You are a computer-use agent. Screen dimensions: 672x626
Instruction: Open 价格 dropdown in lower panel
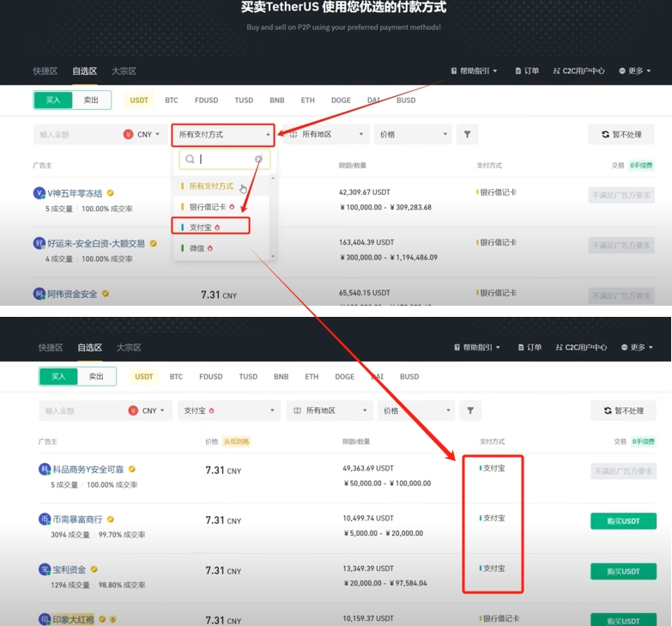tap(416, 410)
